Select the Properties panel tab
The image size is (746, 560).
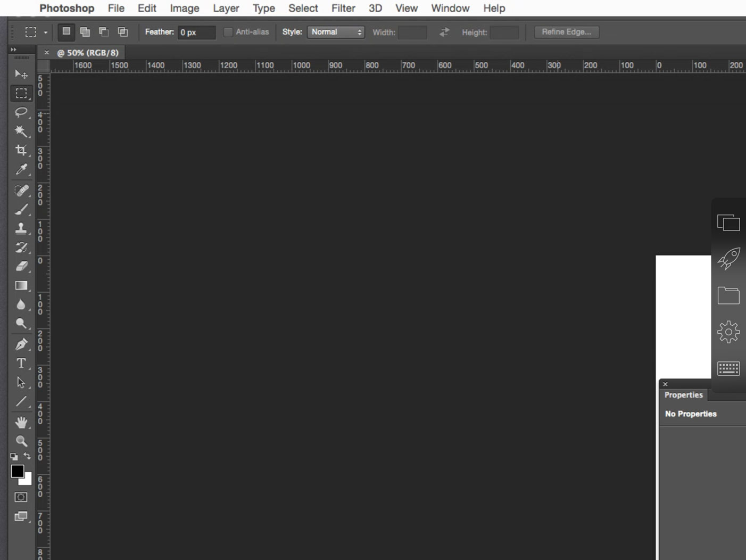pos(684,395)
